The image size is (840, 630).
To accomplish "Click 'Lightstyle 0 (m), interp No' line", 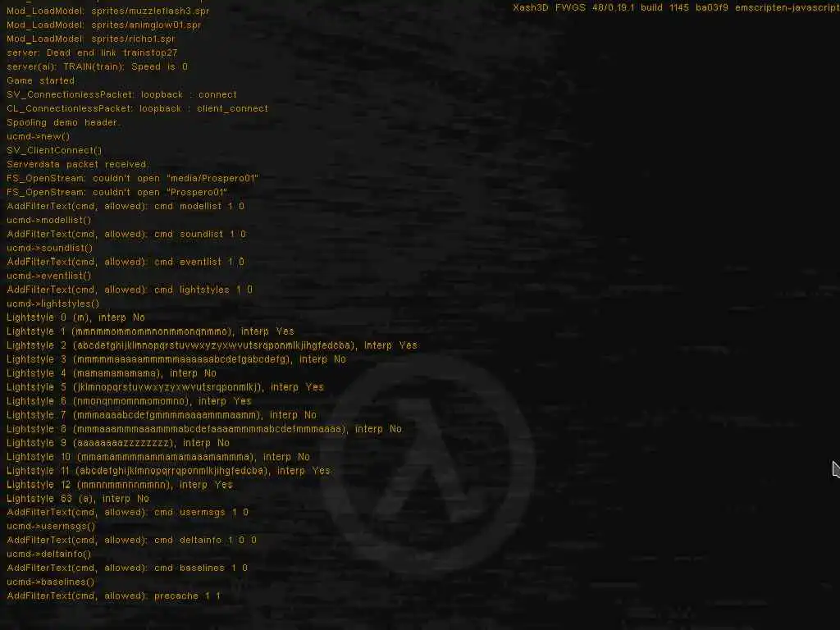I will tap(75, 317).
